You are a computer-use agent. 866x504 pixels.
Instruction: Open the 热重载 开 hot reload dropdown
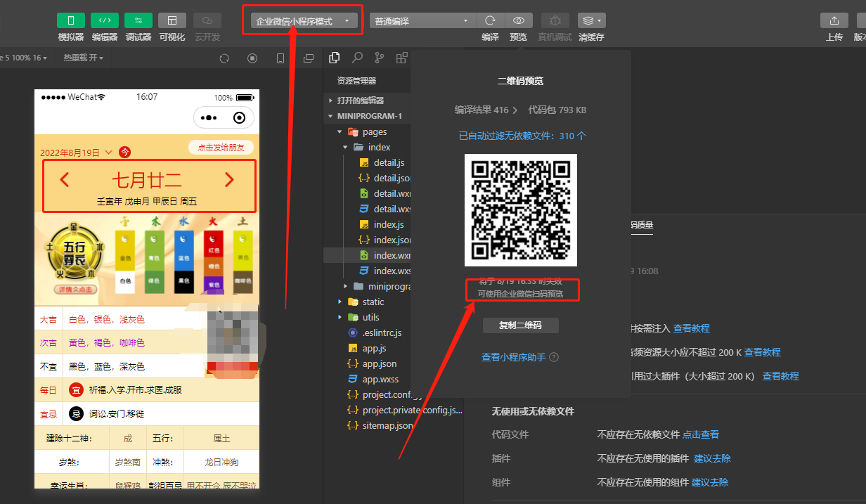84,58
